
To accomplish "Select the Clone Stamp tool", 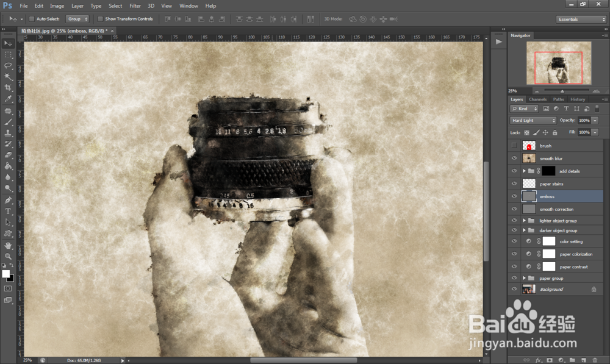I will pyautogui.click(x=8, y=132).
